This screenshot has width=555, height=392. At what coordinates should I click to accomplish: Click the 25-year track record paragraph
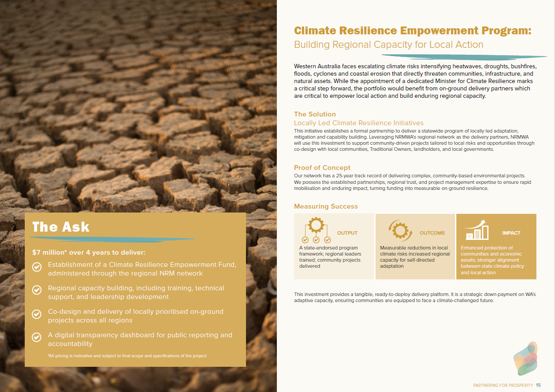tap(412, 182)
